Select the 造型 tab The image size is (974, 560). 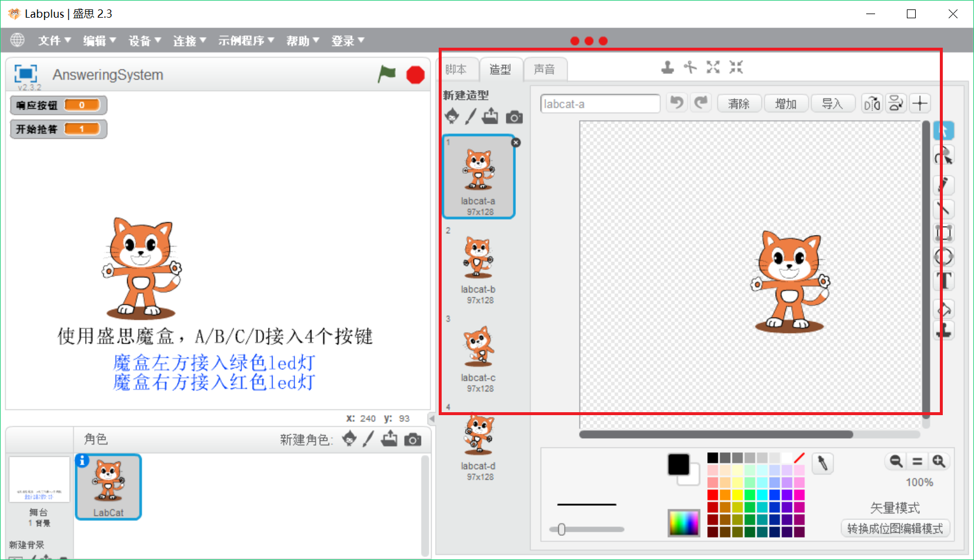500,69
